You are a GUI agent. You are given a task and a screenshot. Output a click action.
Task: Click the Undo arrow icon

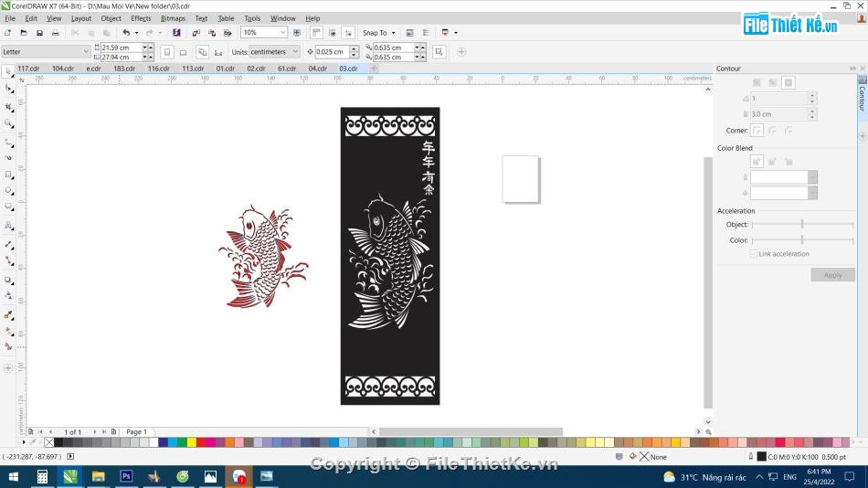(x=126, y=33)
